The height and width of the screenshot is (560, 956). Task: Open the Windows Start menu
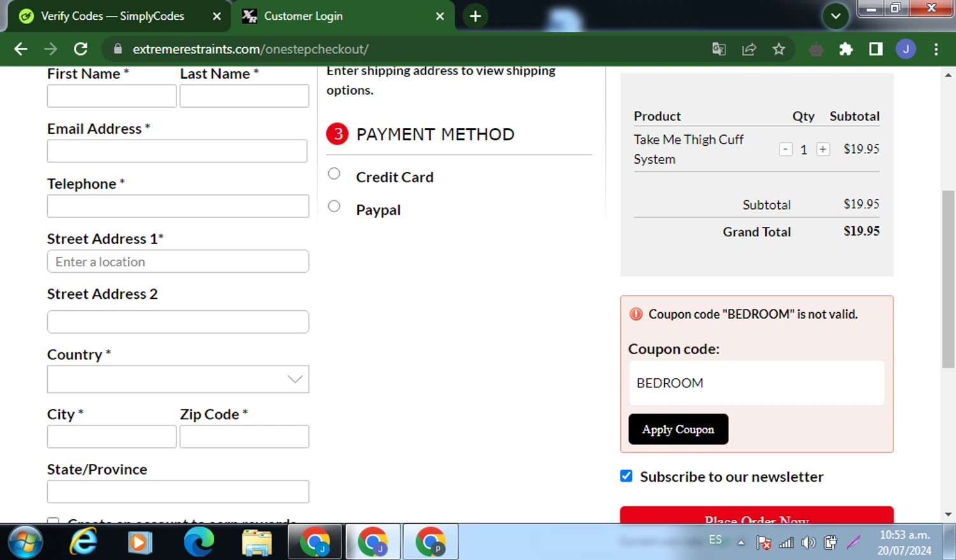25,542
